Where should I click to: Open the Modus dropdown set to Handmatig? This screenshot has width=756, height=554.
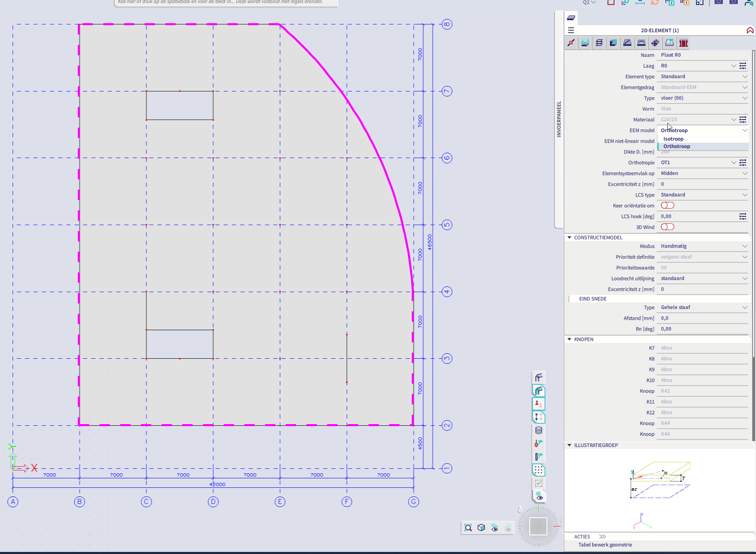click(702, 246)
